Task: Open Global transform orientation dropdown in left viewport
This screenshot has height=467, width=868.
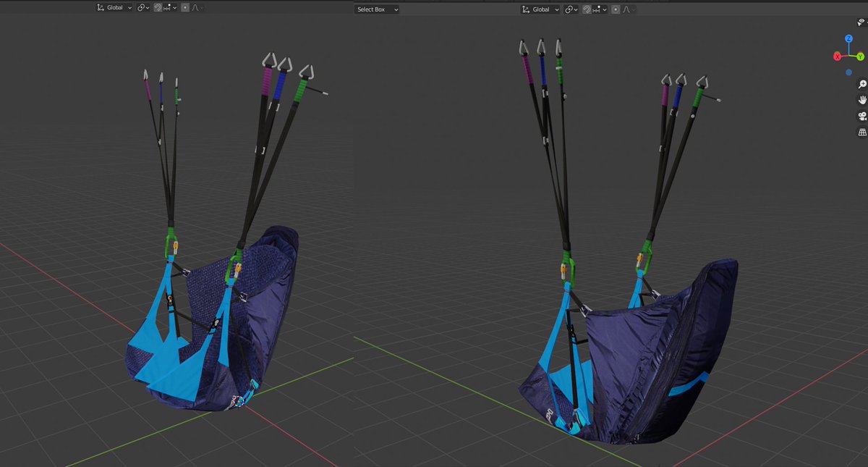Action: pyautogui.click(x=114, y=8)
